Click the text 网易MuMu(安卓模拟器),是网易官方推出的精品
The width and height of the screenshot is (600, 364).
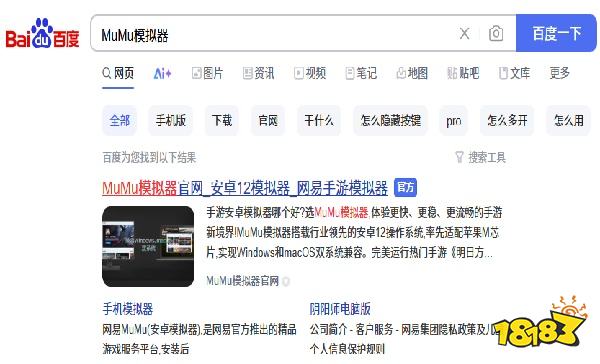tap(199, 329)
